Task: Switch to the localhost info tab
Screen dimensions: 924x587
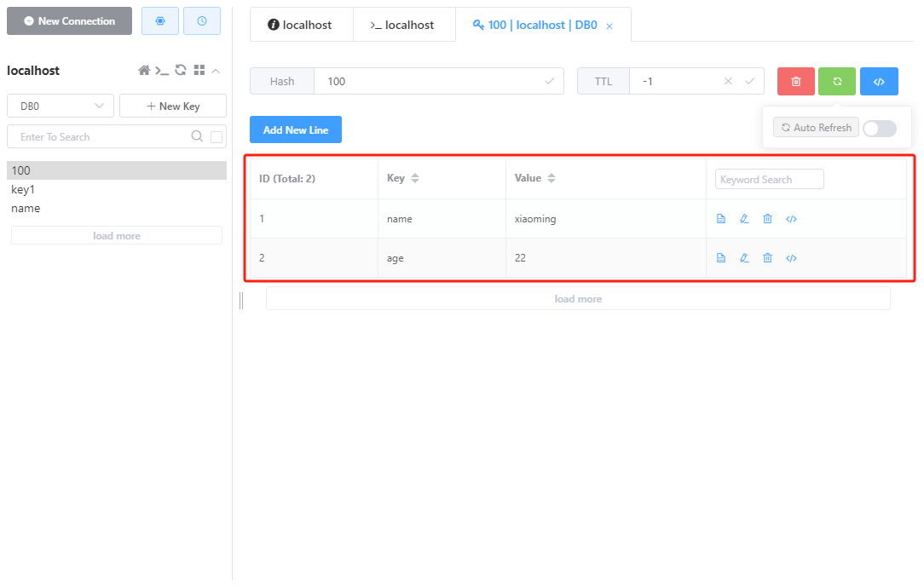Action: pyautogui.click(x=300, y=25)
